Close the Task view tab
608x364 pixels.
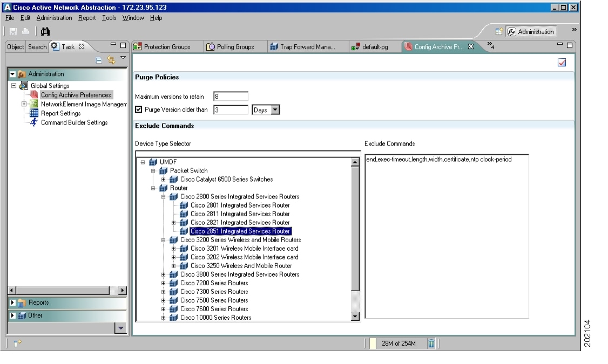coord(82,46)
